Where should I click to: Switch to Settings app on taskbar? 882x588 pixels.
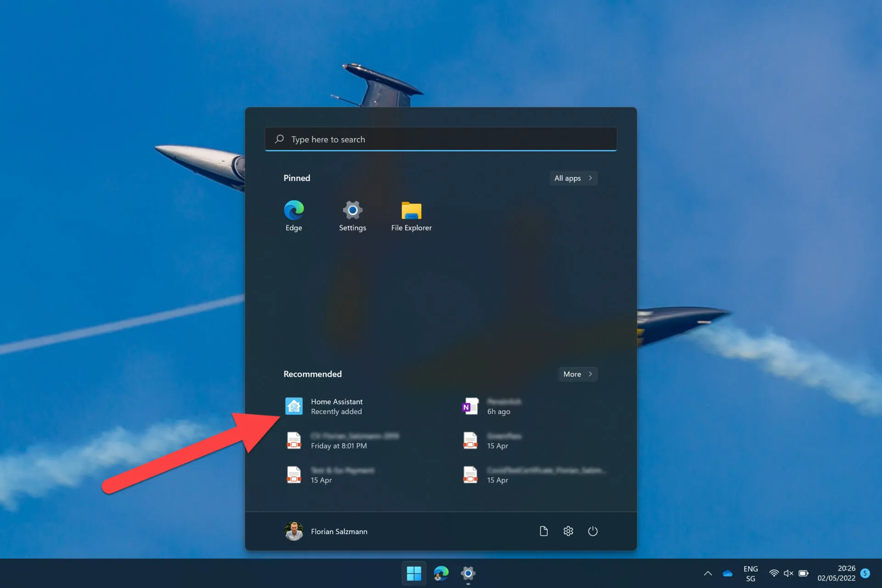[468, 573]
